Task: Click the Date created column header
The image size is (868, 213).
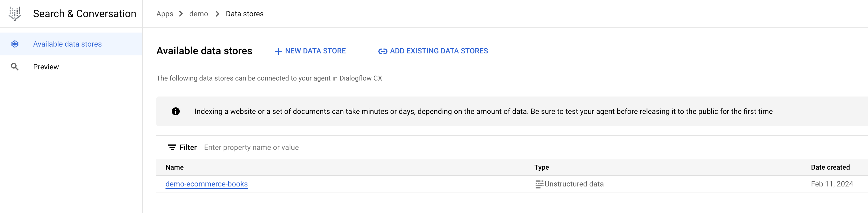Action: (830, 168)
